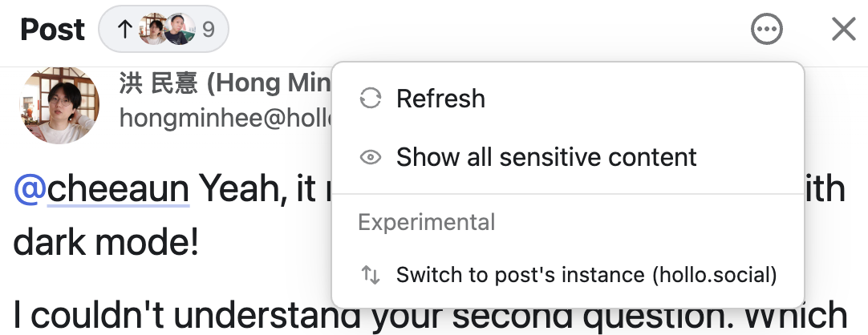Click the first small avatar in the pill
Screen dimensions: 868x335
[152, 29]
